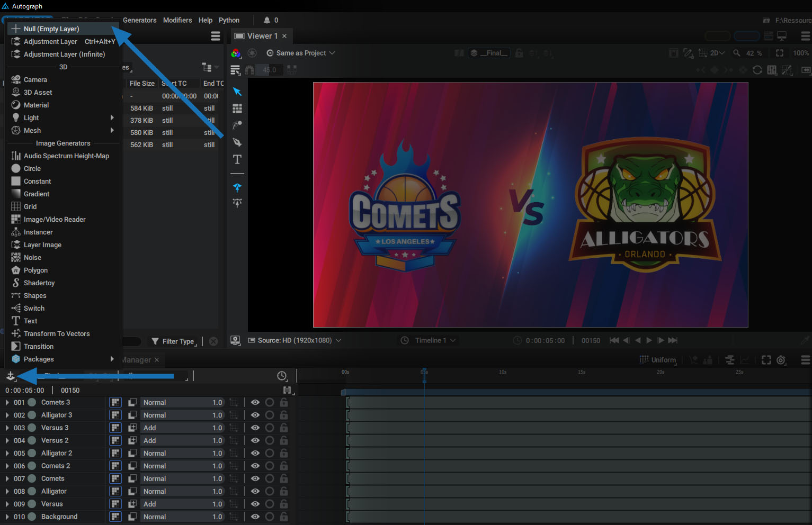812x525 pixels.
Task: Click the viewer frame number 00150 field
Action: (591, 340)
